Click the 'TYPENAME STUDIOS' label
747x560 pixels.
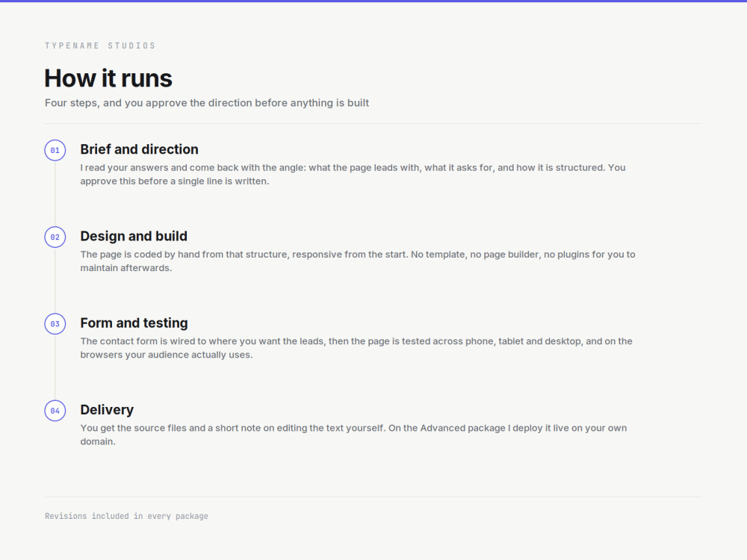click(101, 46)
